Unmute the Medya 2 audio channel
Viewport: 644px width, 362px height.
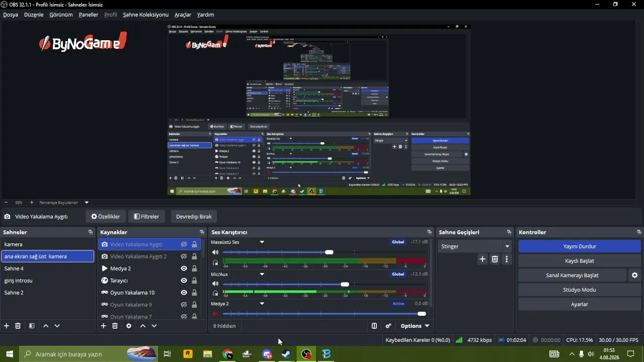coord(215,314)
